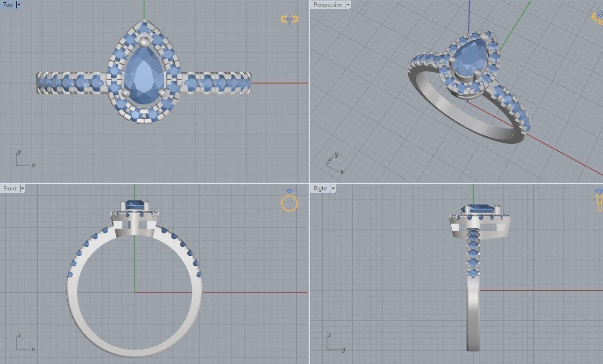The height and width of the screenshot is (364, 603).
Task: Click the ring thumbnail icon in Perspective viewport
Action: (x=598, y=17)
